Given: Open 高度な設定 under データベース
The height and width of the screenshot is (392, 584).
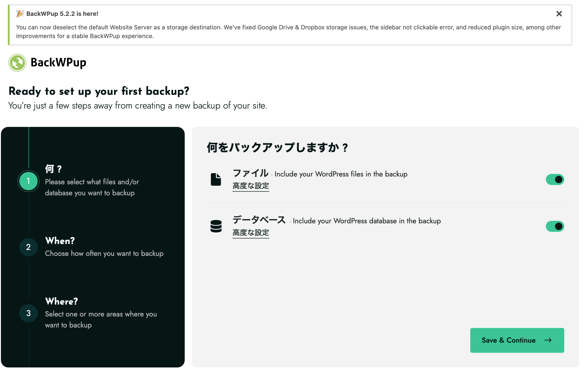Looking at the screenshot, I should point(251,233).
